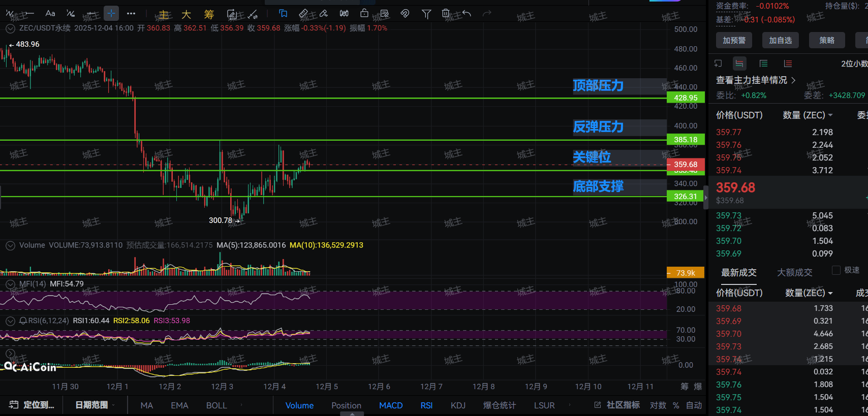Viewport: 868px width, 416px height.
Task: Click the yellow 主 indicator icon
Action: (164, 14)
